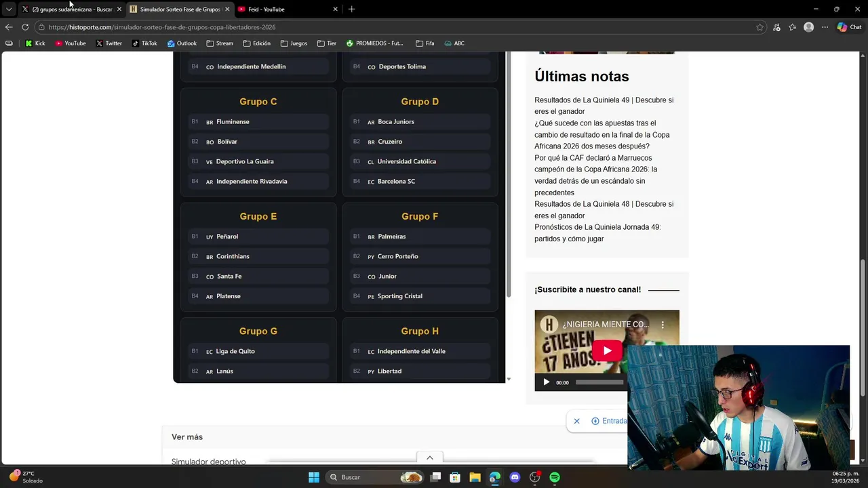Open the Copa Africana apuestas note
This screenshot has width=868, height=488.
coord(601,135)
